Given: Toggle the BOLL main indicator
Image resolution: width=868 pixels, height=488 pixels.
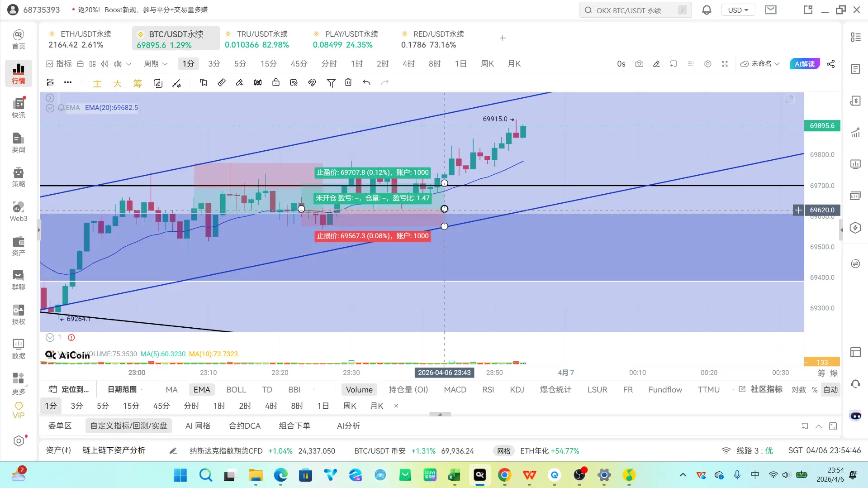Looking at the screenshot, I should tap(236, 390).
